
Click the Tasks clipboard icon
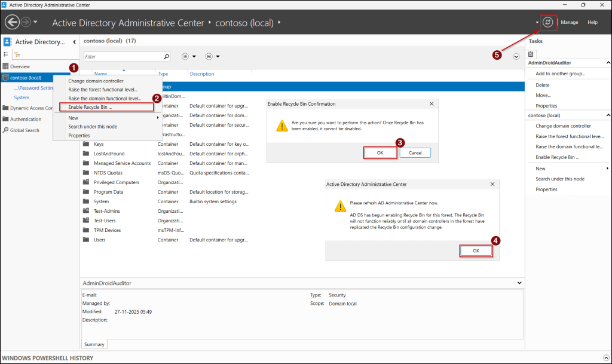click(531, 54)
